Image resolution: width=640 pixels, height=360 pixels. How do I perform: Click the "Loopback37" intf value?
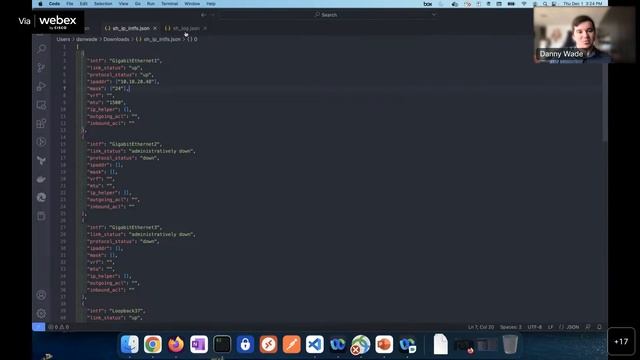pyautogui.click(x=126, y=311)
